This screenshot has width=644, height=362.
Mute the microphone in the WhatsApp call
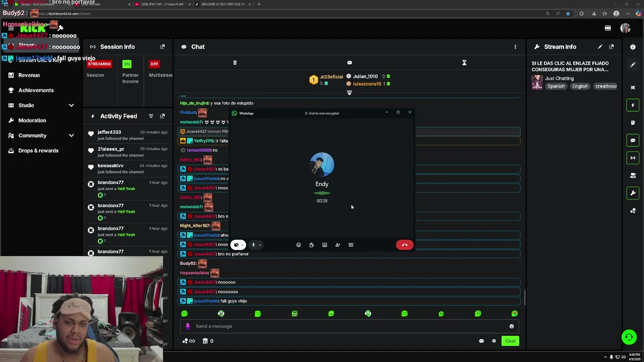tap(254, 245)
